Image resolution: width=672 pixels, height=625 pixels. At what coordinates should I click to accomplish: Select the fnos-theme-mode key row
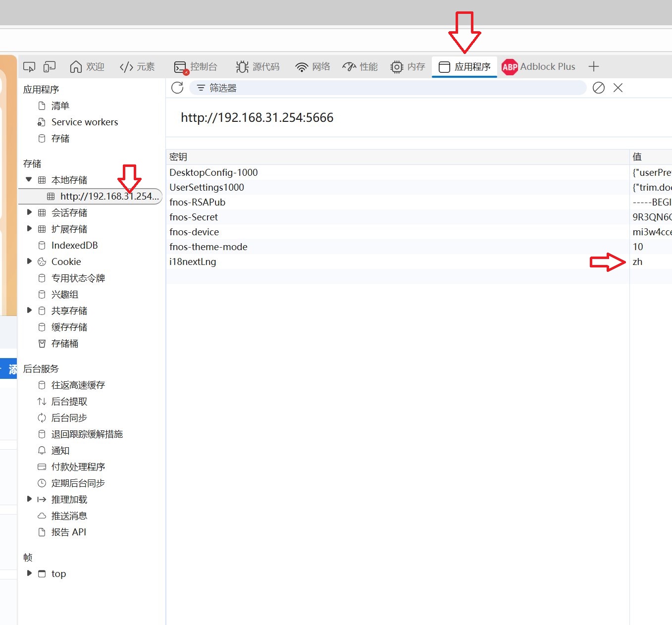(419, 247)
